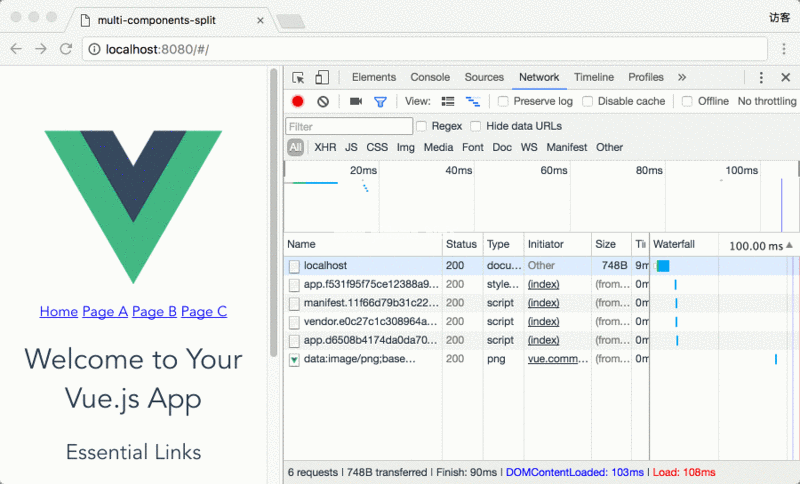
Task: Stop recording with the red record button
Action: pos(297,101)
